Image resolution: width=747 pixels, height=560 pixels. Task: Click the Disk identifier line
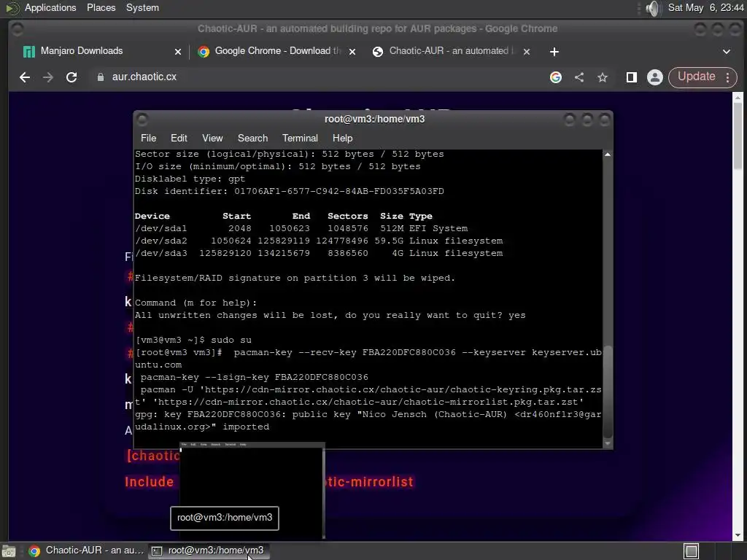tap(289, 192)
